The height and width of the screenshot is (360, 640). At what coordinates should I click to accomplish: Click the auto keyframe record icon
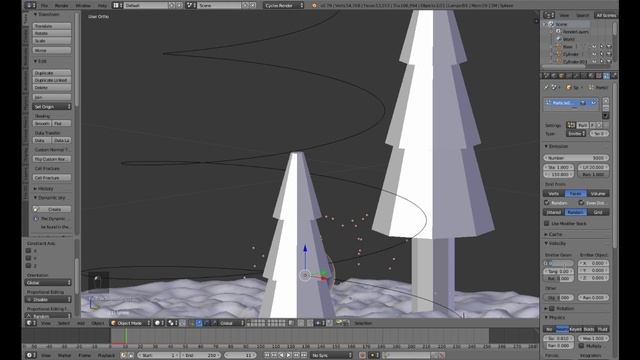tap(362, 355)
